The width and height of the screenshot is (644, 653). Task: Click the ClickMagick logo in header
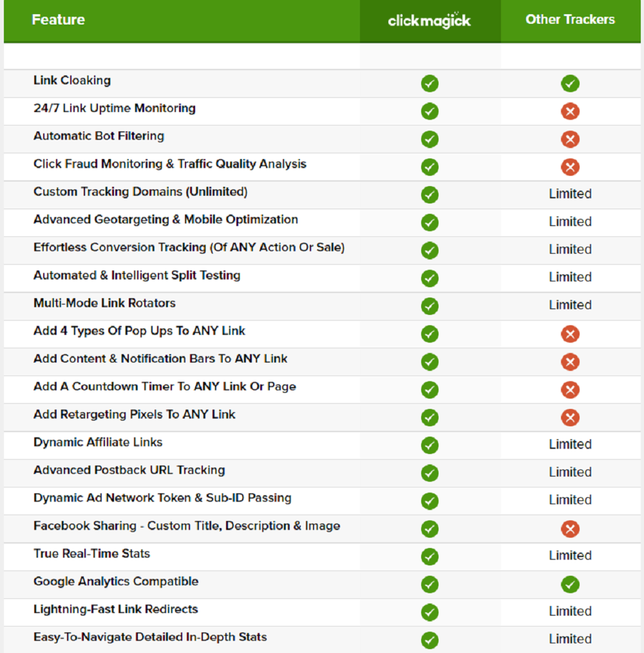pyautogui.click(x=430, y=20)
